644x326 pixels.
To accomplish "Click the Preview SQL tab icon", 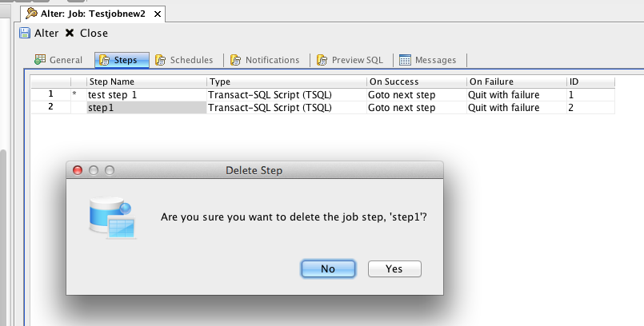I will [x=322, y=60].
